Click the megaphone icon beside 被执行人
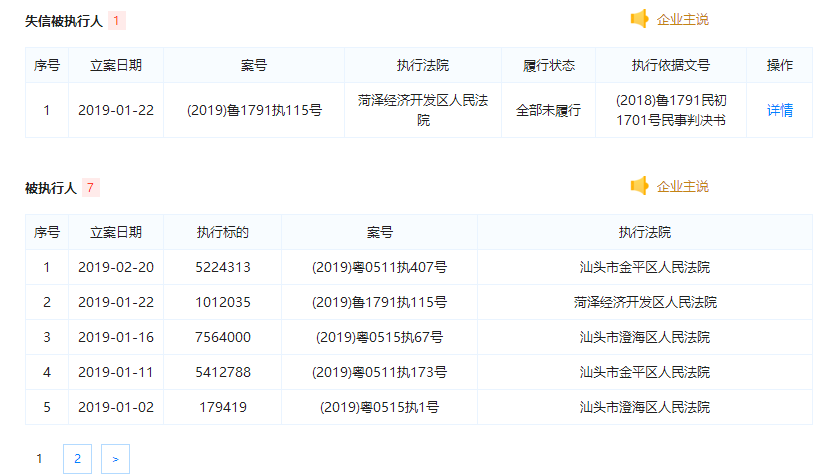Screen dimensions: 834x474 pos(639,186)
